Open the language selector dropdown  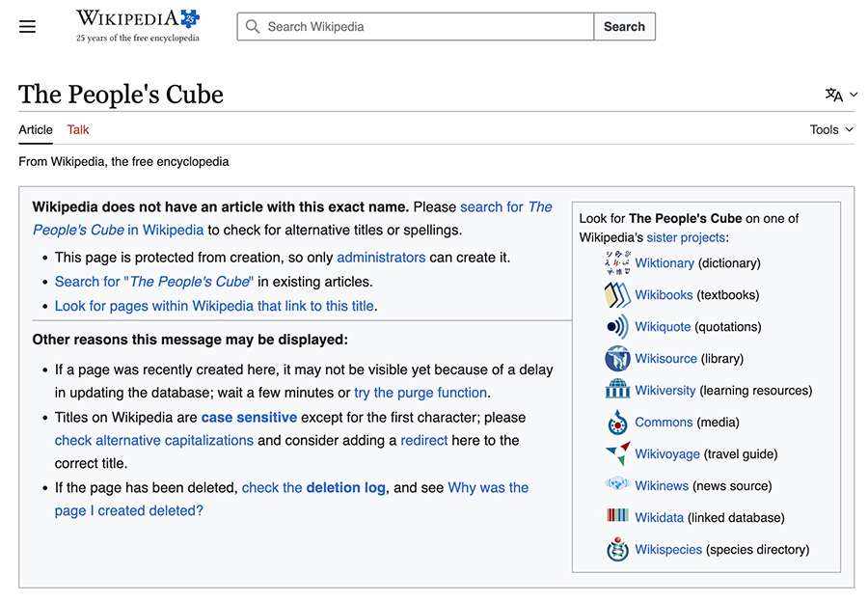click(841, 95)
